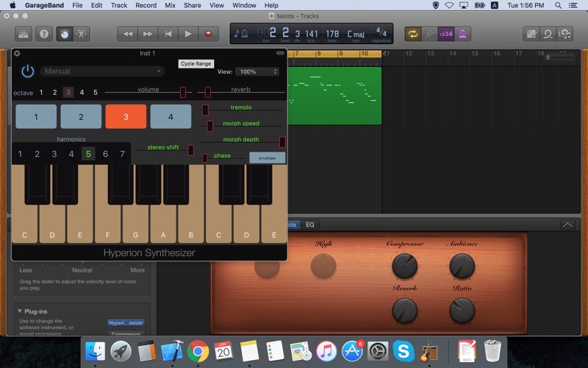Image resolution: width=588 pixels, height=368 pixels.
Task: Toggle the Smart Controls knob button
Action: (65, 34)
